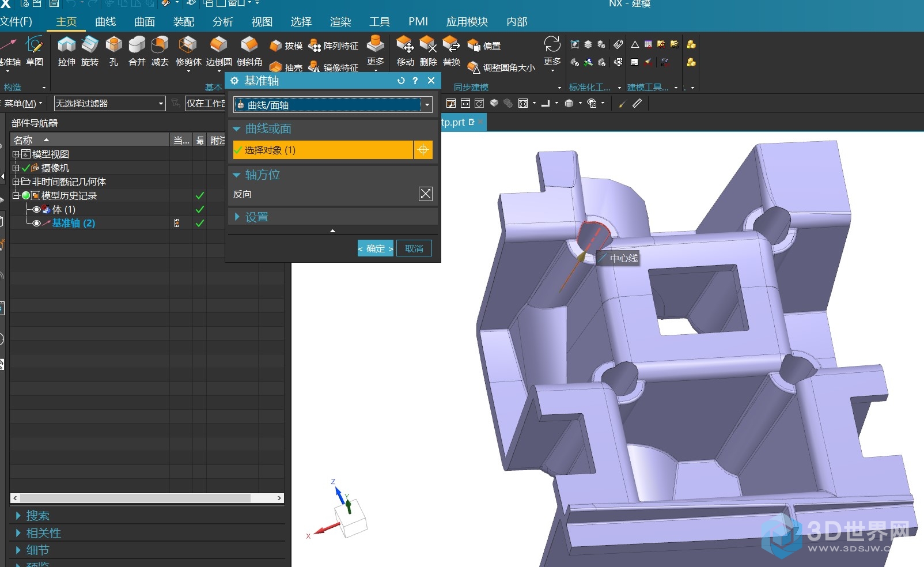This screenshot has width=924, height=567.
Task: Select the 拔模 draft tool
Action: point(286,46)
